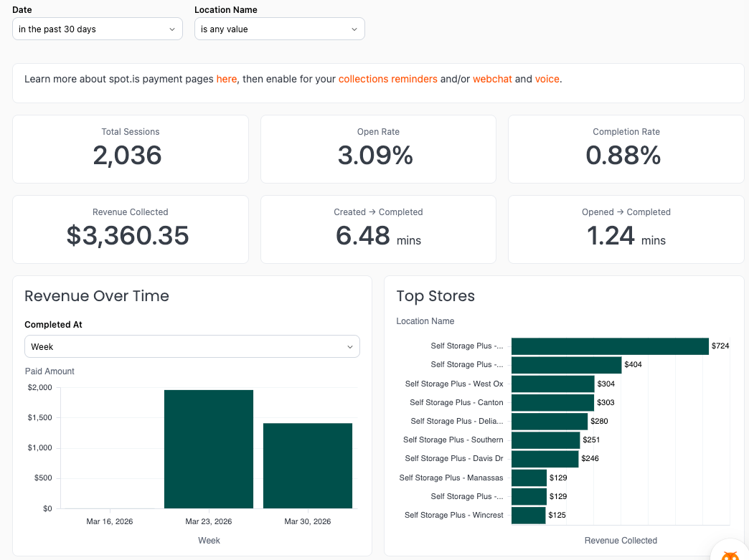Select the Mar 30, 2026 revenue bar

click(x=308, y=466)
